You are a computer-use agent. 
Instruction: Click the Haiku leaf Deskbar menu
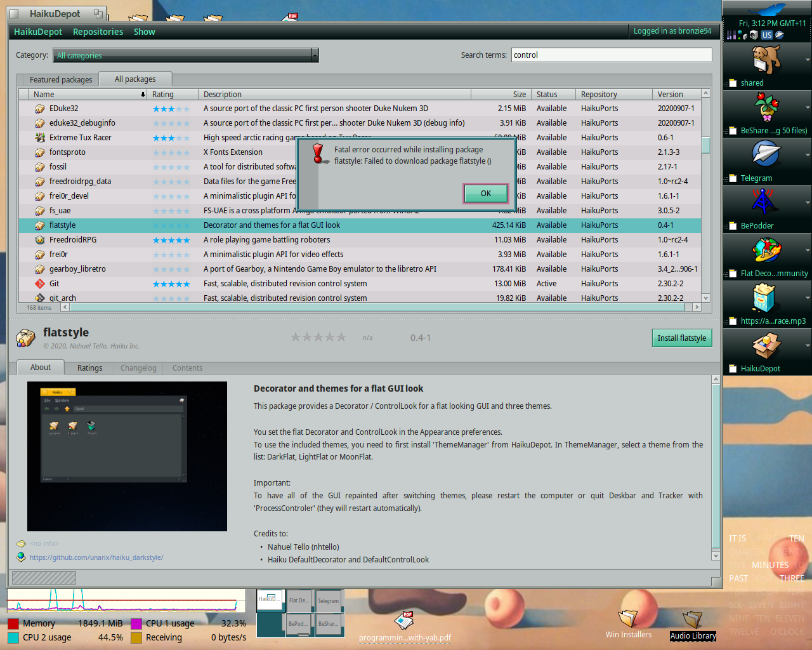click(x=767, y=9)
